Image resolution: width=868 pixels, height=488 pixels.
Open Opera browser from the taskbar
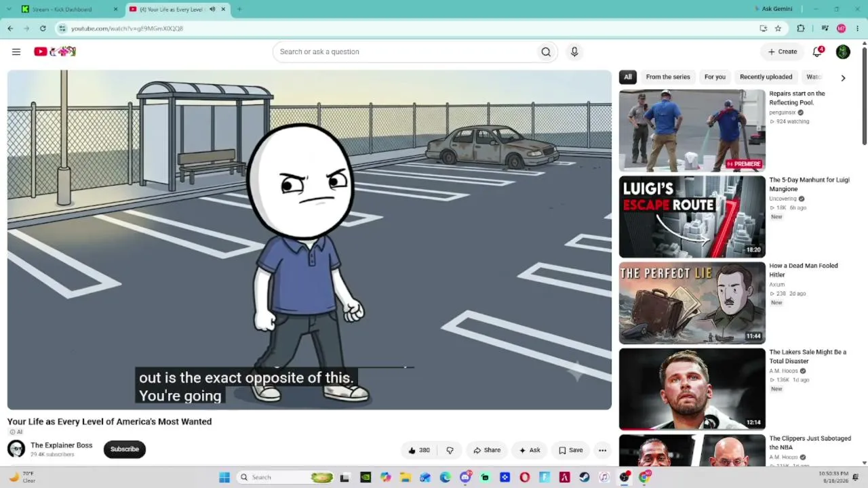[x=524, y=477]
